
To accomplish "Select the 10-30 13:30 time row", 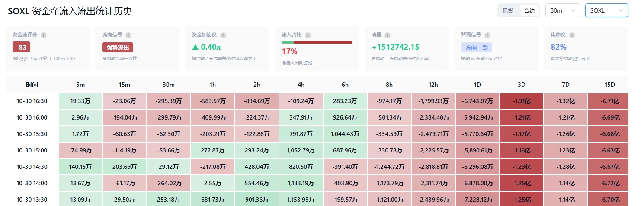I will click(317, 200).
